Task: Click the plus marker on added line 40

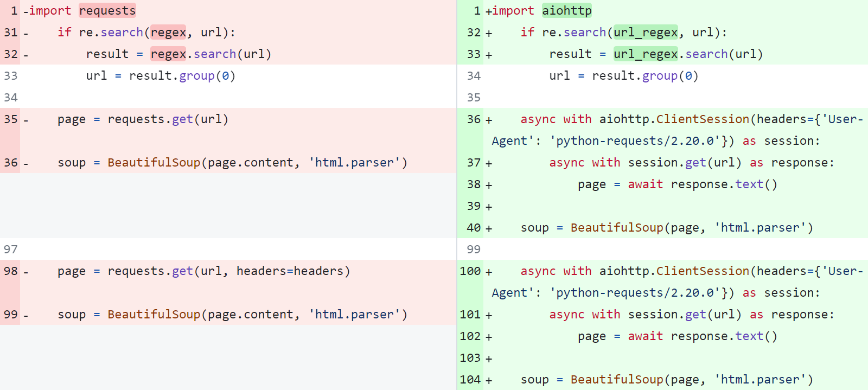Action: (x=489, y=228)
